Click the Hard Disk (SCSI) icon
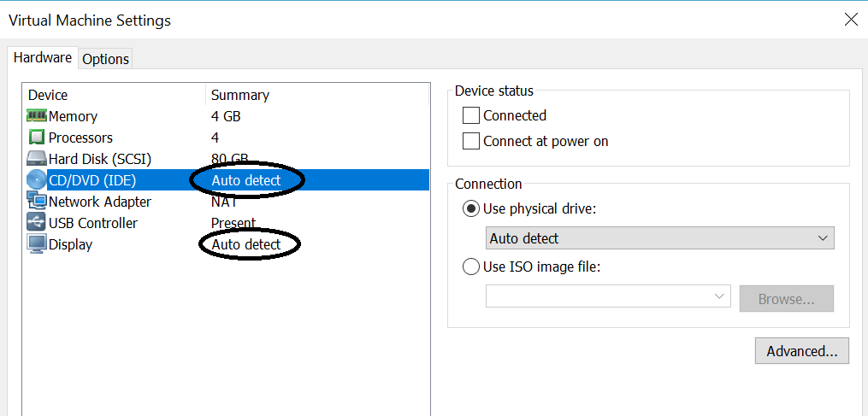868x416 pixels. 37,159
